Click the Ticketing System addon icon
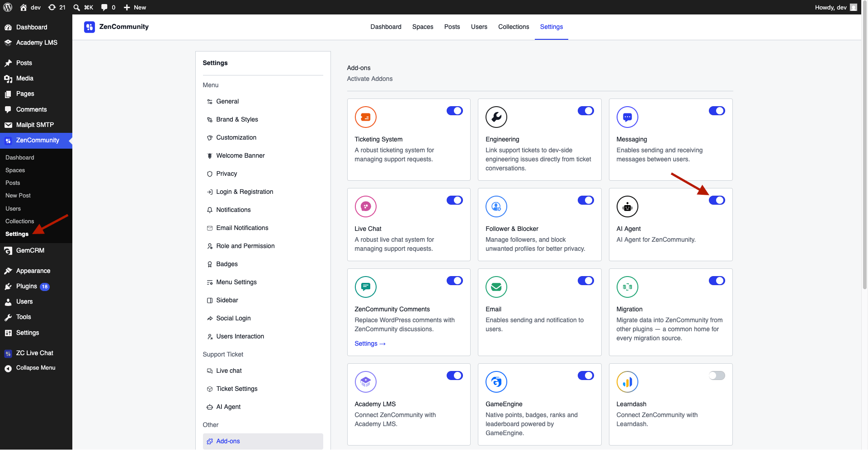 (366, 117)
